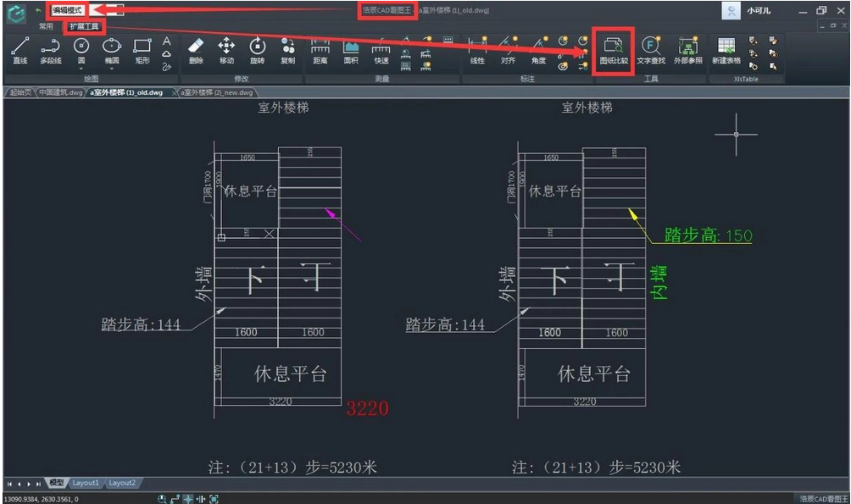
Task: Activate the 旋转 rotate tool
Action: pyautogui.click(x=258, y=51)
